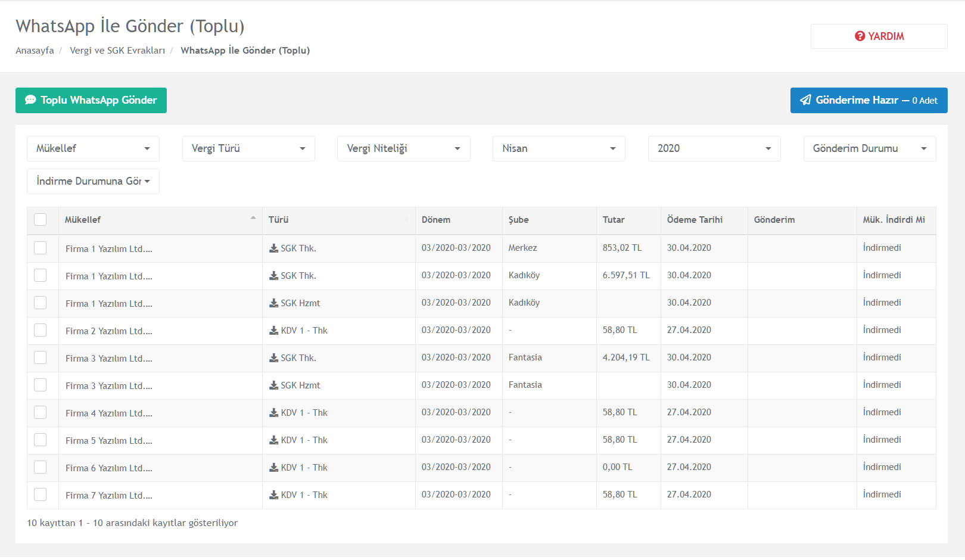The height and width of the screenshot is (560, 965).
Task: Open the year dropdown showing 2020
Action: [x=714, y=148]
